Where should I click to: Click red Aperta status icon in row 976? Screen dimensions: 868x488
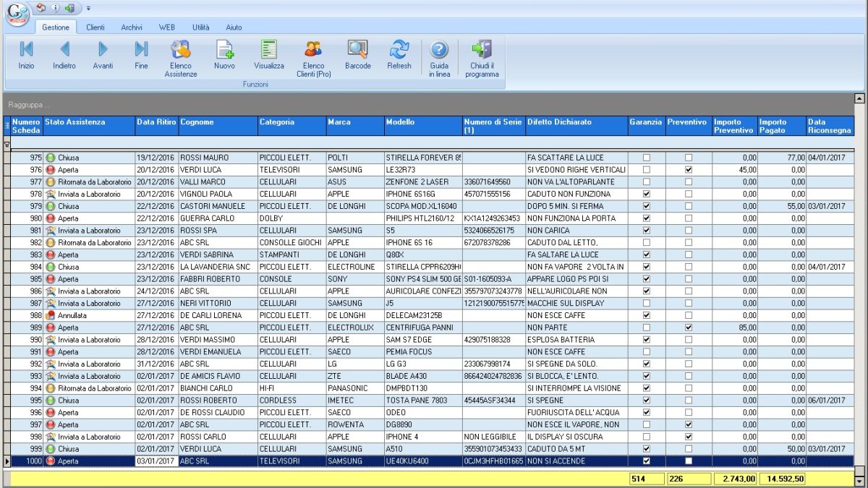(x=51, y=170)
